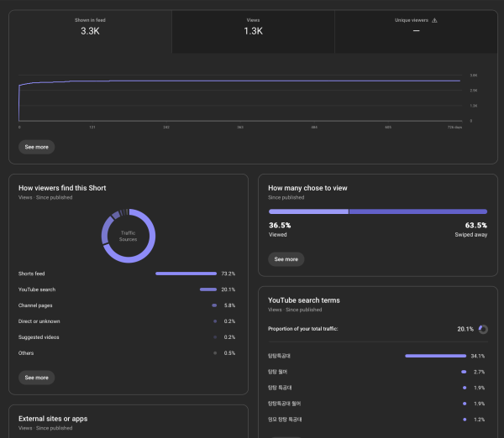Viewport: 504px width, 438px height.
Task: Click the External sites or apps heading
Action: point(53,419)
